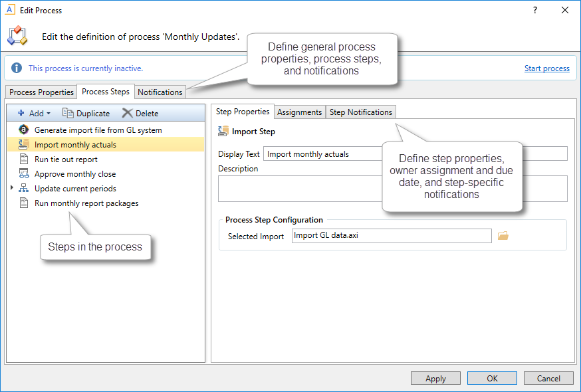This screenshot has height=392, width=581.
Task: Click the Update current periods hierarchy icon
Action: 23,189
